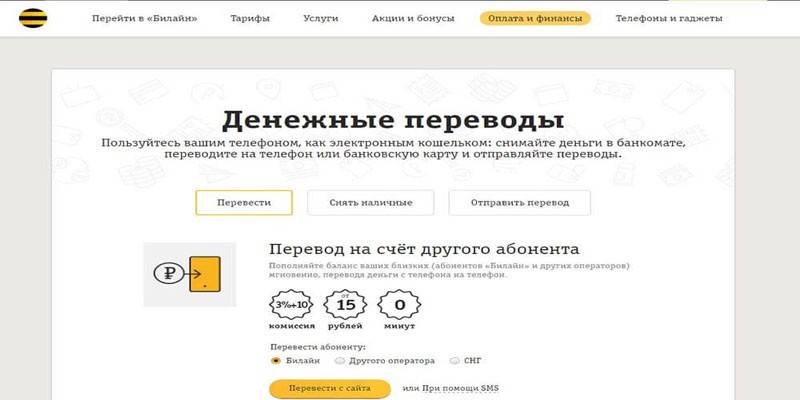Open the Тарифы menu item
Image resolution: width=800 pixels, height=400 pixels.
pyautogui.click(x=249, y=19)
